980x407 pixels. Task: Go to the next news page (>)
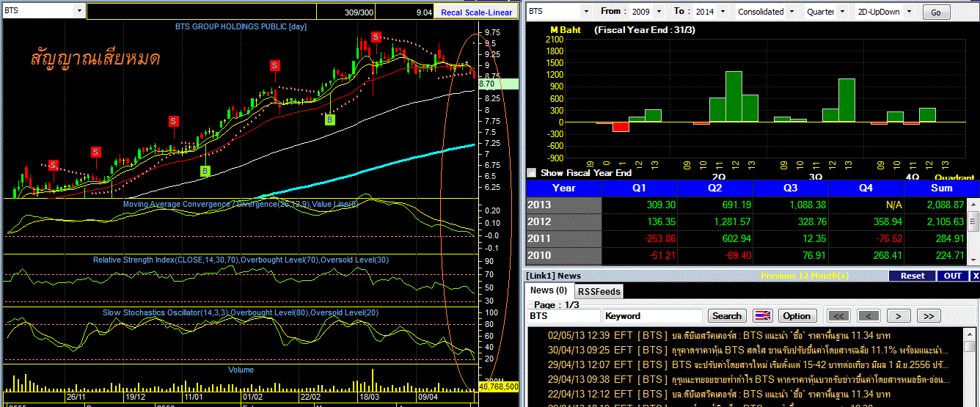[898, 316]
